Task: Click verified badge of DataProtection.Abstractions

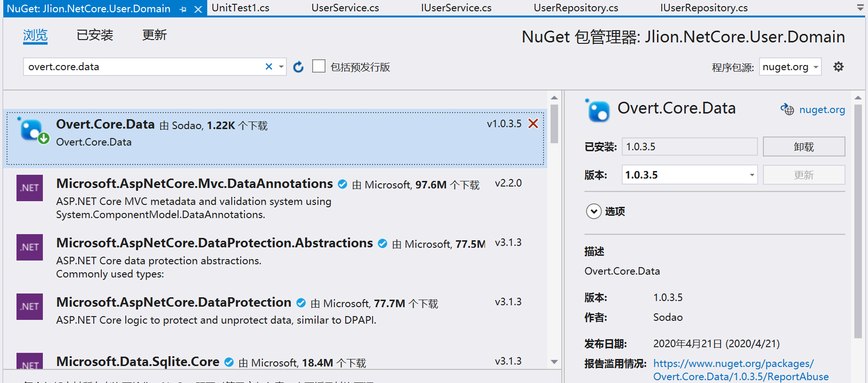Action: coord(382,244)
